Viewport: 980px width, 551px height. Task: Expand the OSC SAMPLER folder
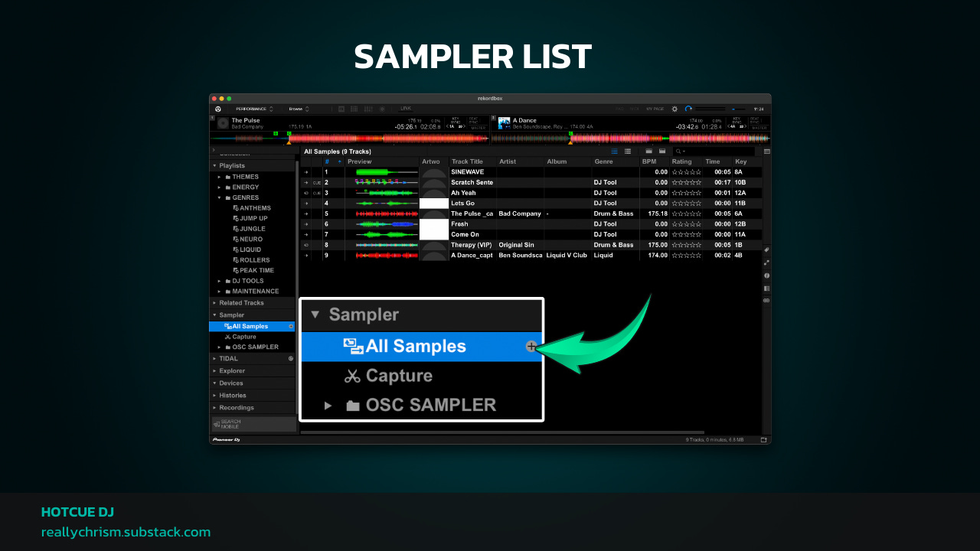pyautogui.click(x=219, y=347)
